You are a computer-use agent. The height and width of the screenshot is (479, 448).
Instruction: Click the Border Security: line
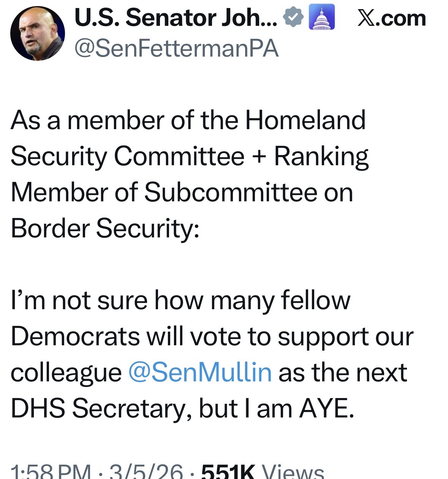(x=105, y=228)
